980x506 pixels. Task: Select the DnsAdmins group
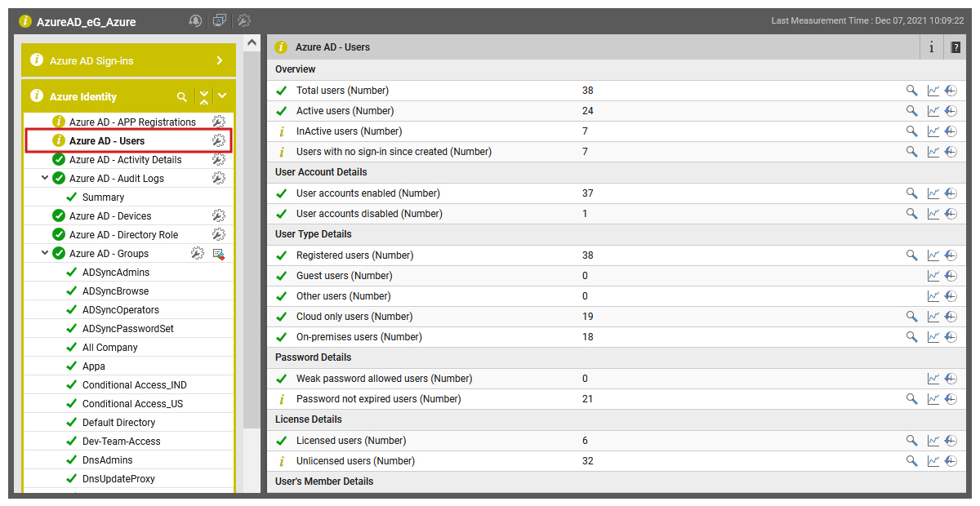[x=107, y=459]
